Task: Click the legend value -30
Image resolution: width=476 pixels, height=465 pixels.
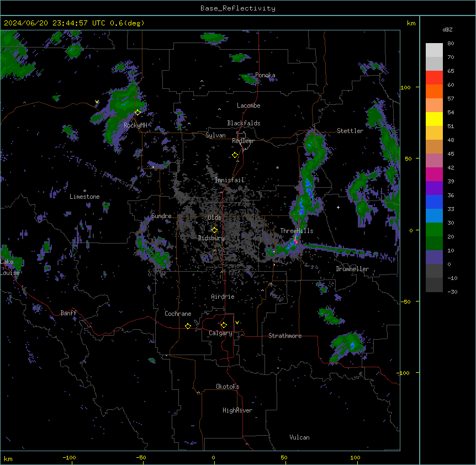Action: [452, 292]
